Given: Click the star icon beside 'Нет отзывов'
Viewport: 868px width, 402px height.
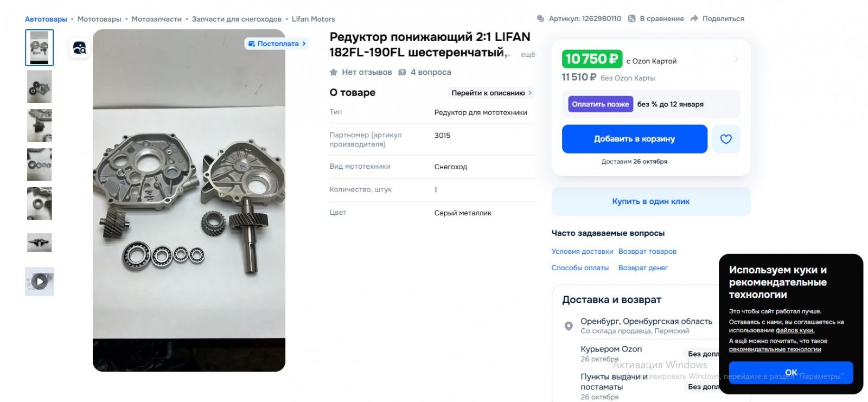Looking at the screenshot, I should pos(334,72).
